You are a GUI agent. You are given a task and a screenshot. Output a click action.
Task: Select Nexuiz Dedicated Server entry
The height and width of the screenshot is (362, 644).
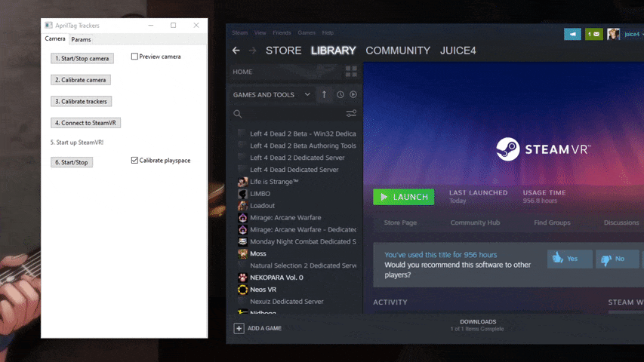coord(287,301)
